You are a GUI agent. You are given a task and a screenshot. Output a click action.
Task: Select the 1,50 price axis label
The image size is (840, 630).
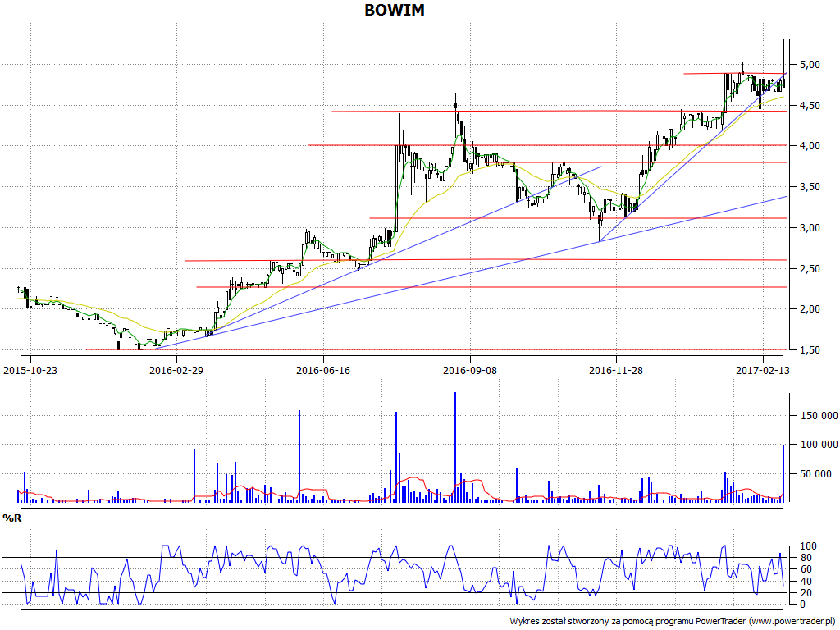tap(810, 349)
